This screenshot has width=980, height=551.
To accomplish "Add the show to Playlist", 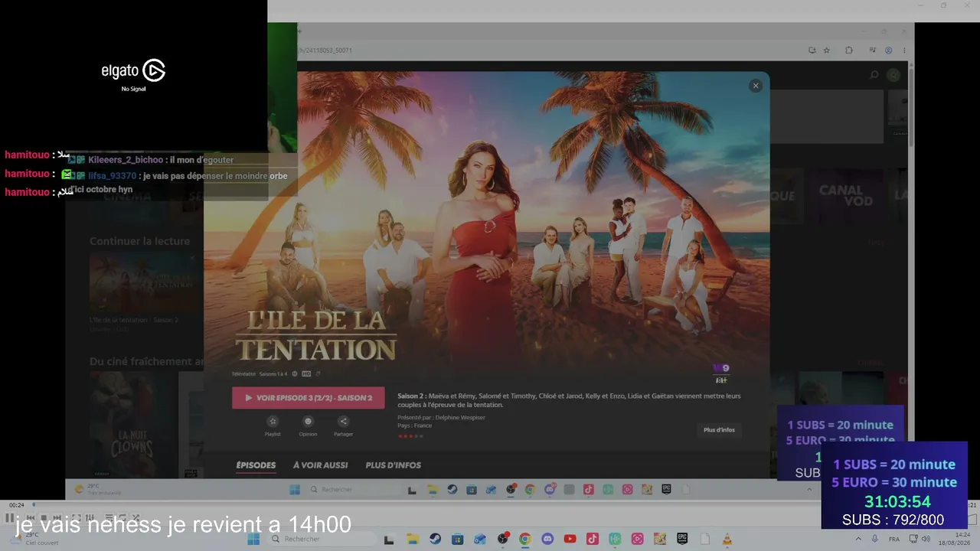I will pyautogui.click(x=273, y=422).
